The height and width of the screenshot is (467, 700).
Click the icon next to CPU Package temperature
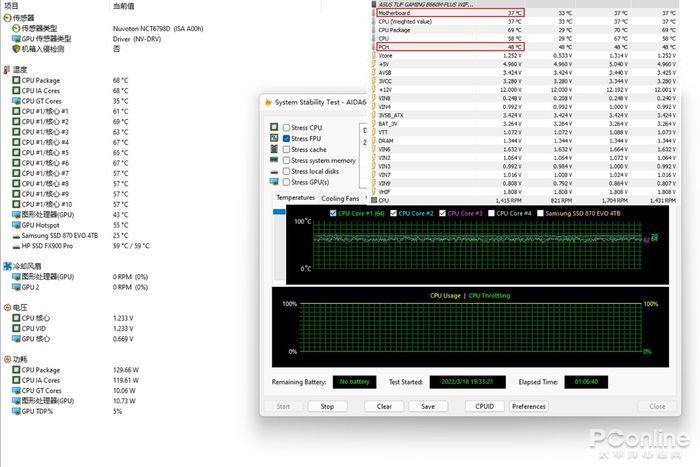coord(16,80)
